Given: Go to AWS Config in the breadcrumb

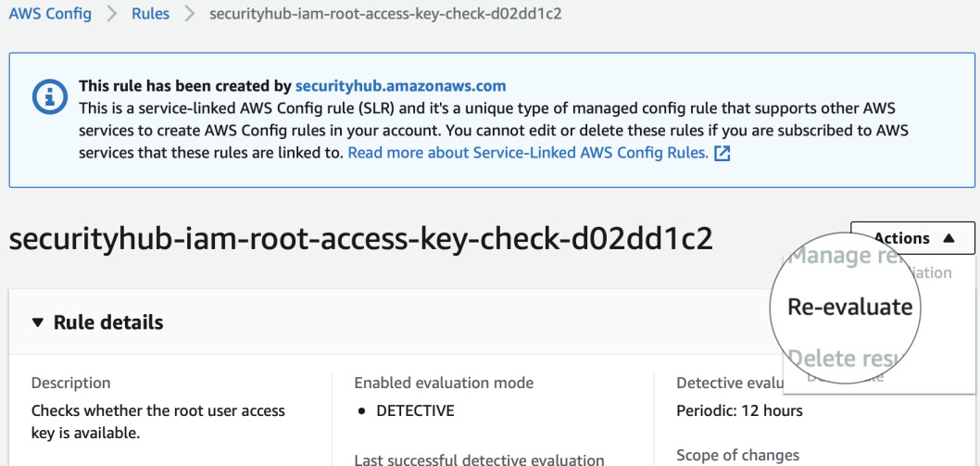Looking at the screenshot, I should click(x=50, y=15).
